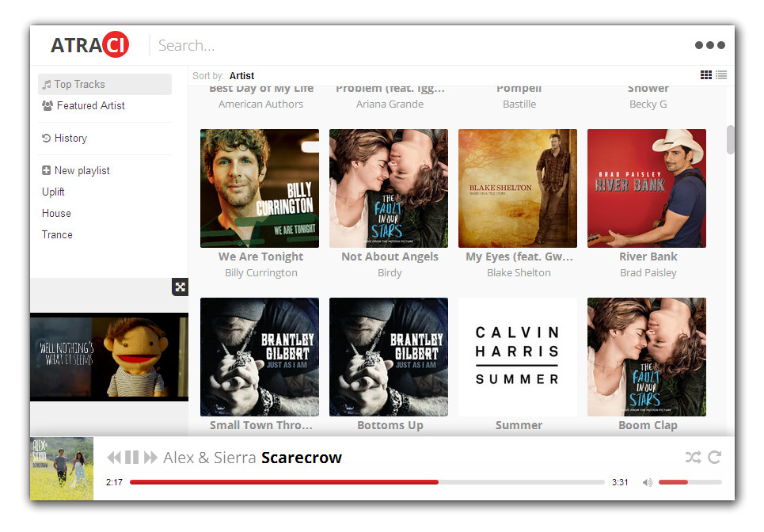Click the River Bank title
This screenshot has height=532, width=764.
pyautogui.click(x=648, y=256)
